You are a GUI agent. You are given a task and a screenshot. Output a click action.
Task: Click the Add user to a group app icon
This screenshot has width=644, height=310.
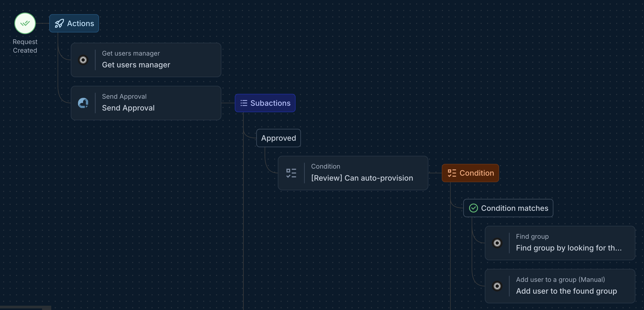tap(497, 286)
